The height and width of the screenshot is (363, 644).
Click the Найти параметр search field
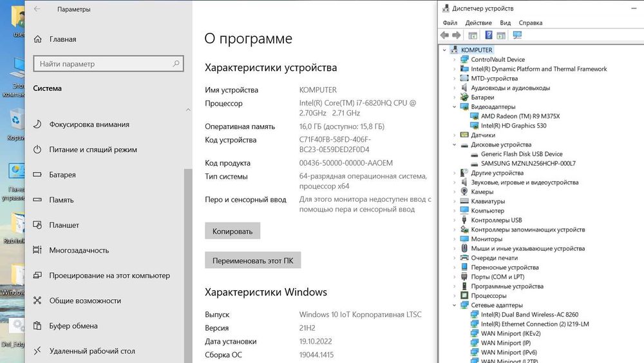click(x=108, y=64)
